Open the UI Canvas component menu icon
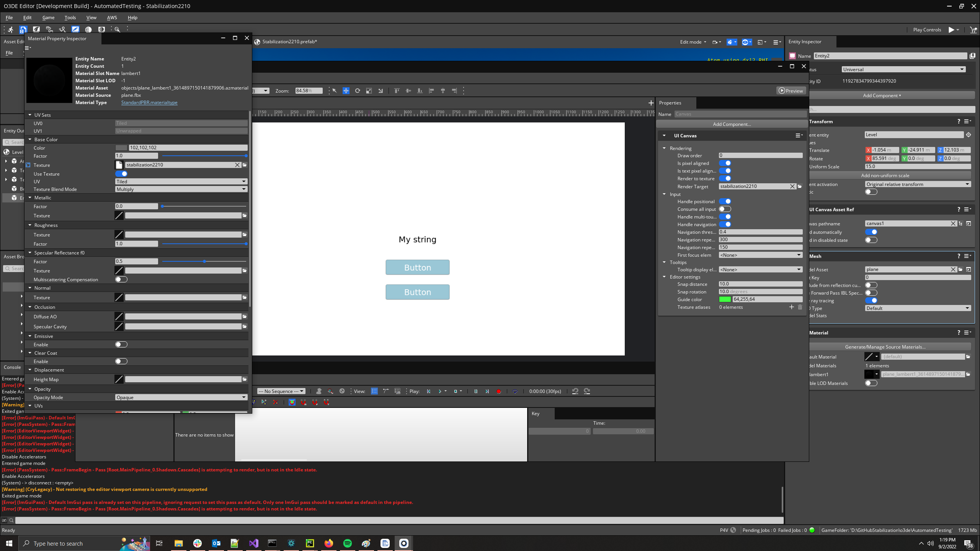Screen dimensions: 980x551 point(799,135)
